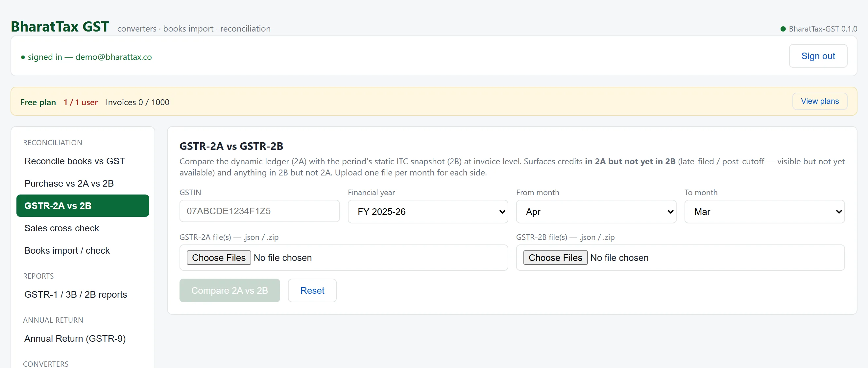Screen dimensions: 868x368
Task: Open the To month dropdown
Action: 764,212
